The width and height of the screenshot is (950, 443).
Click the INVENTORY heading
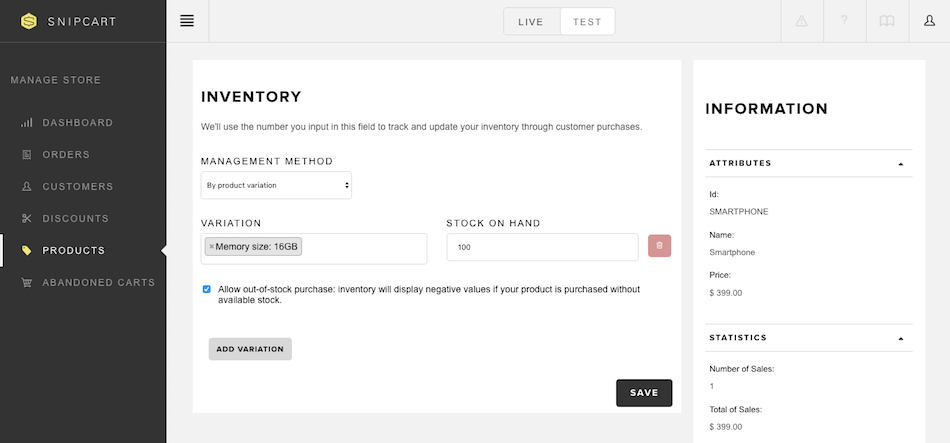251,97
